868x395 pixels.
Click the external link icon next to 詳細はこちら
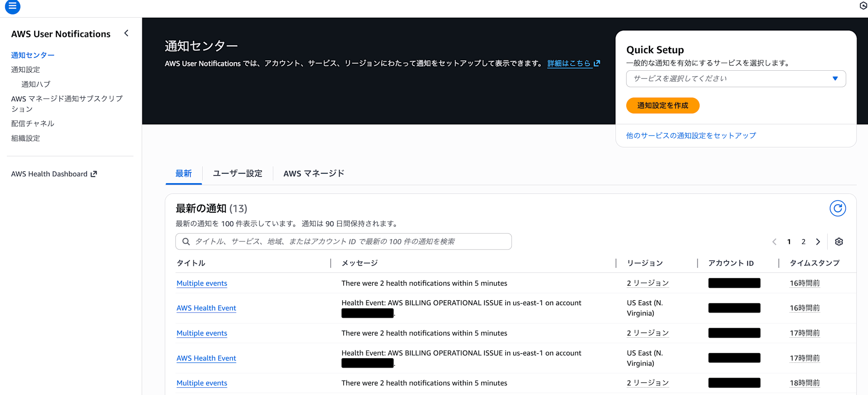598,63
